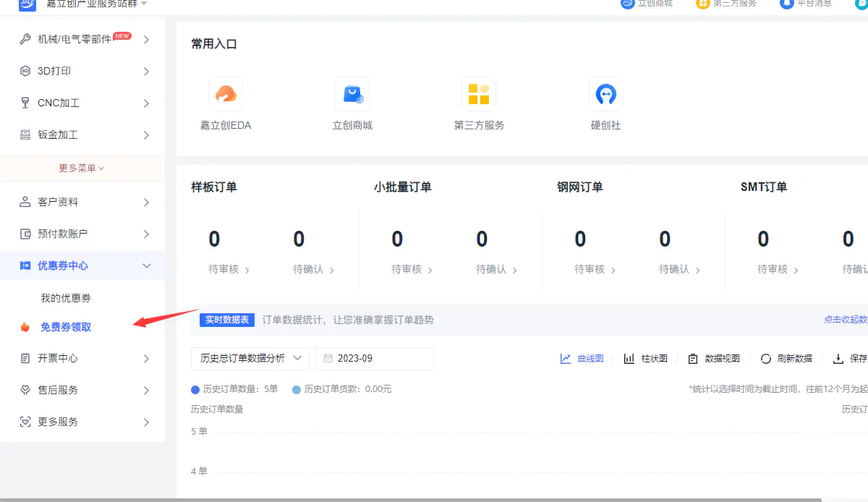The image size is (868, 502).
Task: Open 平台消息 from the top bar
Action: pos(805,4)
